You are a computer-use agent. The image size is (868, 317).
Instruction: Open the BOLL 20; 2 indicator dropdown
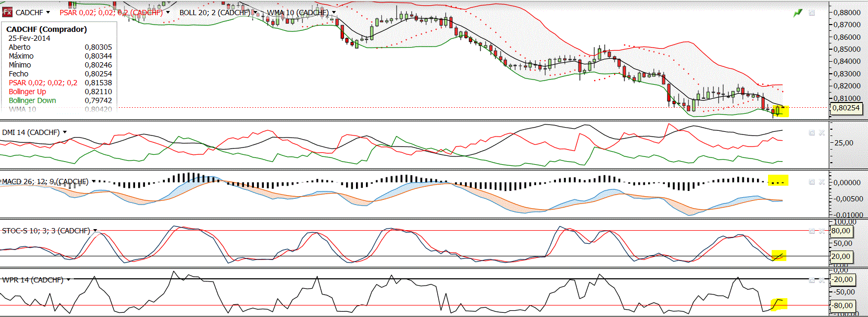tap(255, 12)
